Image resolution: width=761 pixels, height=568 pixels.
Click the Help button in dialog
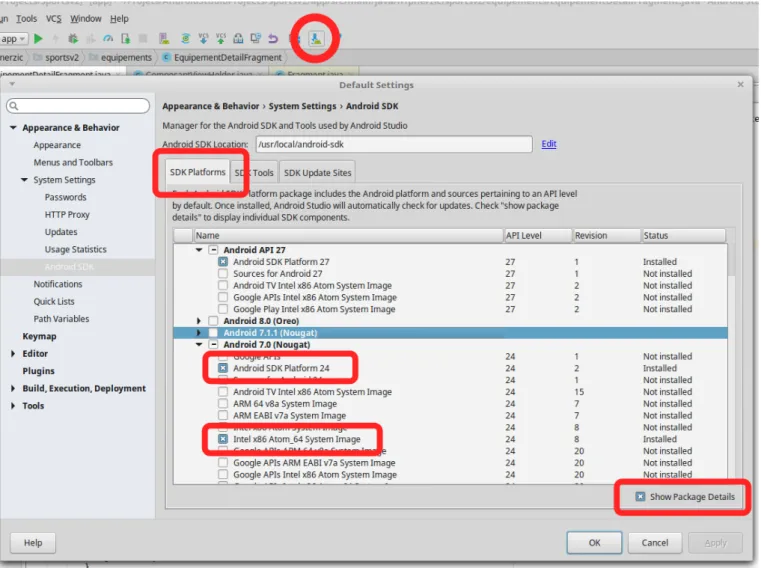33,542
